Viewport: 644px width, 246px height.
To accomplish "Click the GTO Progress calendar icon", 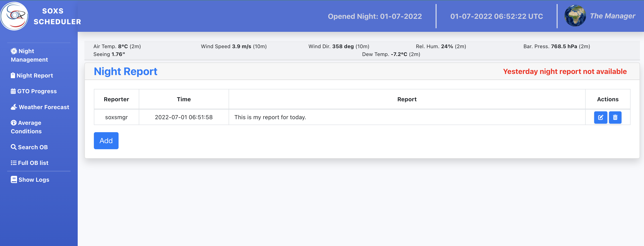I will point(13,91).
